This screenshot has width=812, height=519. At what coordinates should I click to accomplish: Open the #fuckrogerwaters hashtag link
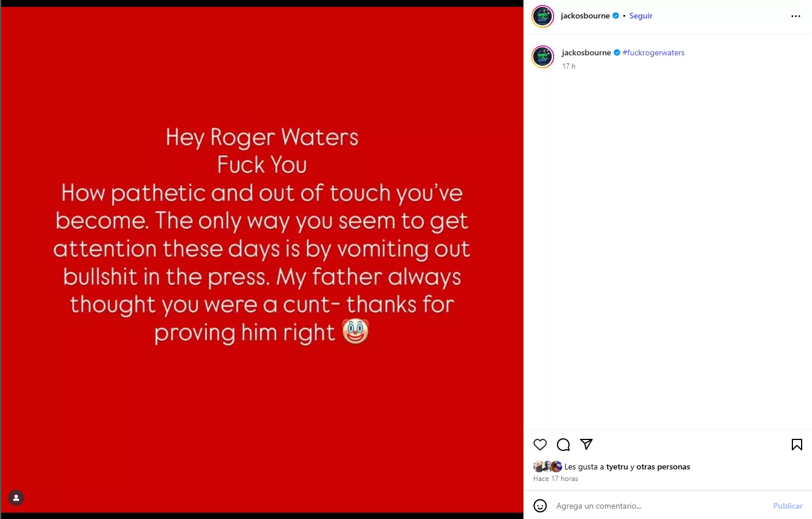click(653, 52)
